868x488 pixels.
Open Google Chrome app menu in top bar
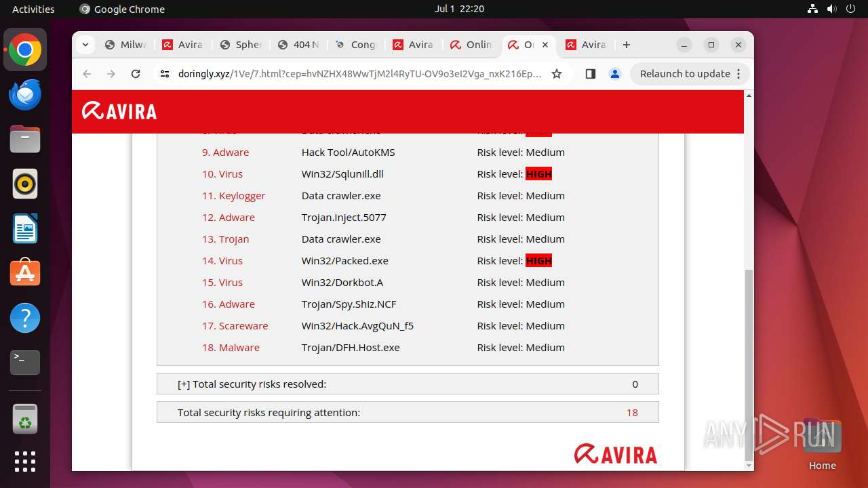tap(122, 9)
